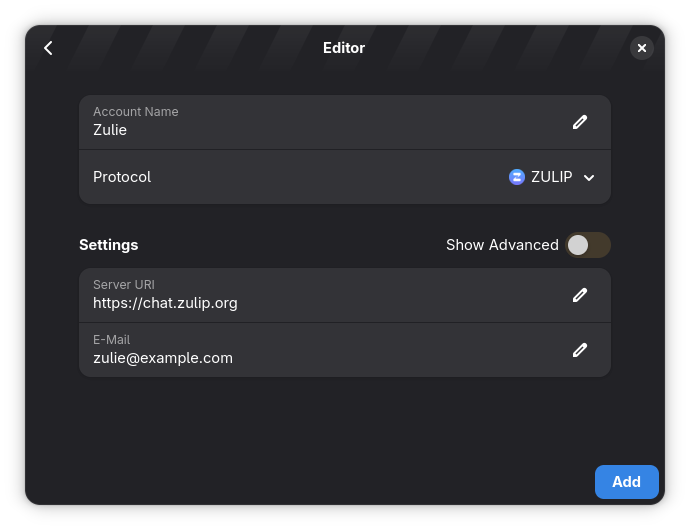Click the pencil icon beside E-Mail
This screenshot has height=530, width=690.
click(580, 350)
